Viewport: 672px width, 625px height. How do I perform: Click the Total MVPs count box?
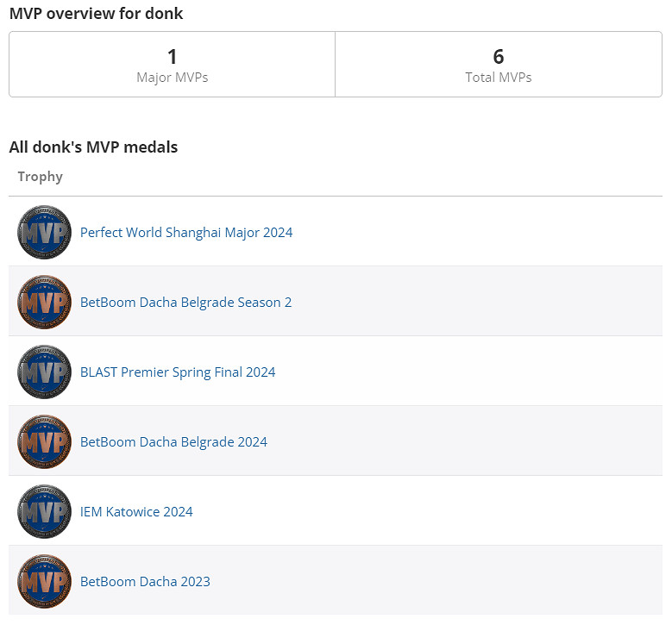click(x=498, y=65)
